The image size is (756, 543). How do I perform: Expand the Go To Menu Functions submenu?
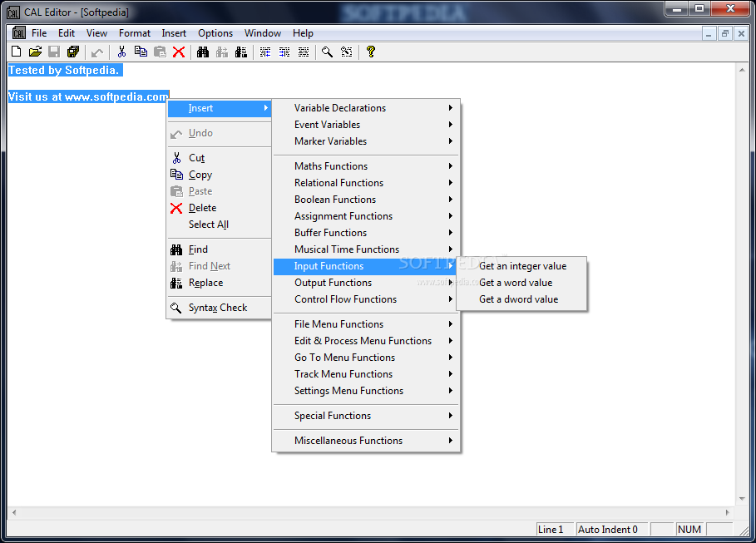pyautogui.click(x=366, y=358)
